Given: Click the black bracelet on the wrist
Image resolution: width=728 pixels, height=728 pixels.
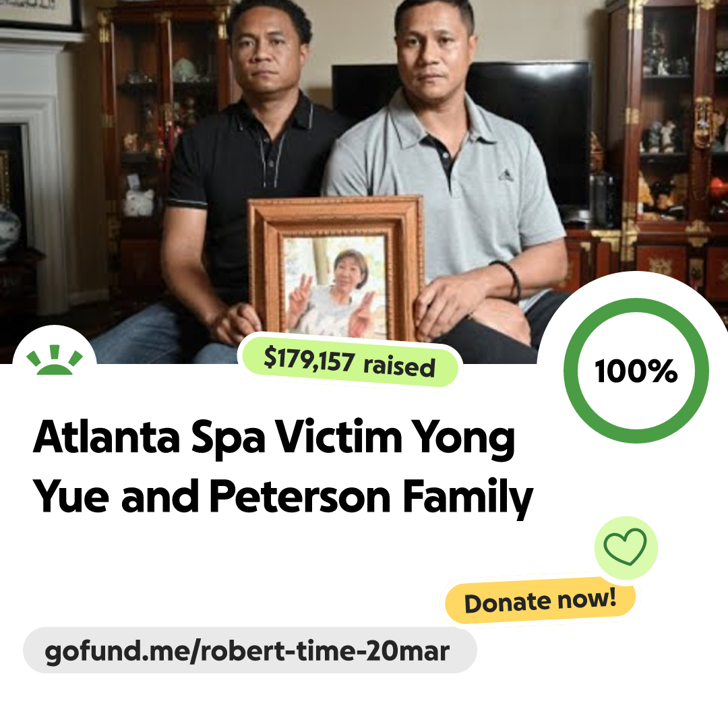Looking at the screenshot, I should (x=510, y=280).
